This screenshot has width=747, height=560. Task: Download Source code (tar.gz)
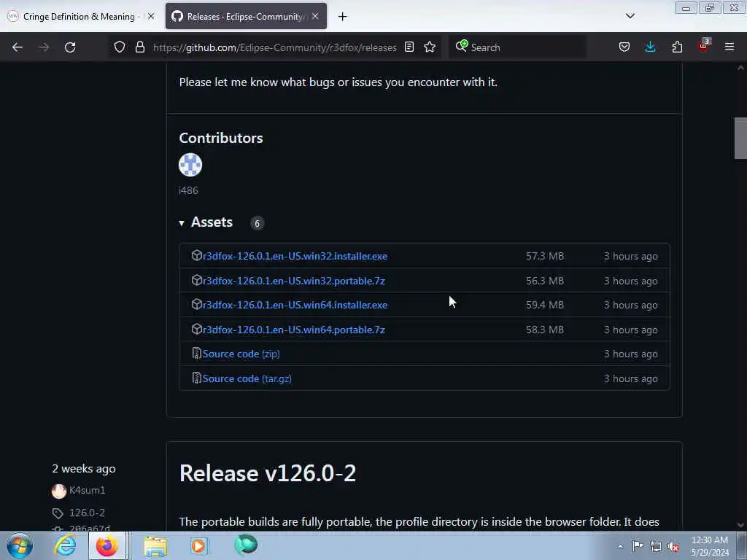click(247, 378)
